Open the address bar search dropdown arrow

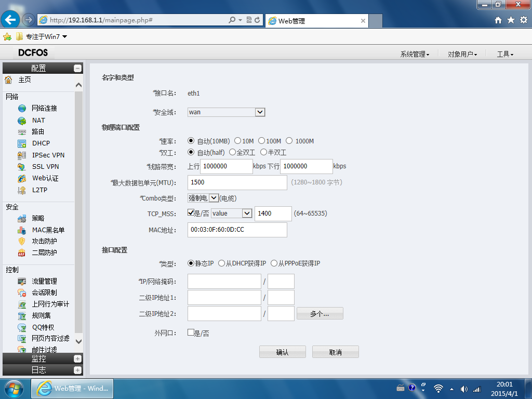point(240,20)
